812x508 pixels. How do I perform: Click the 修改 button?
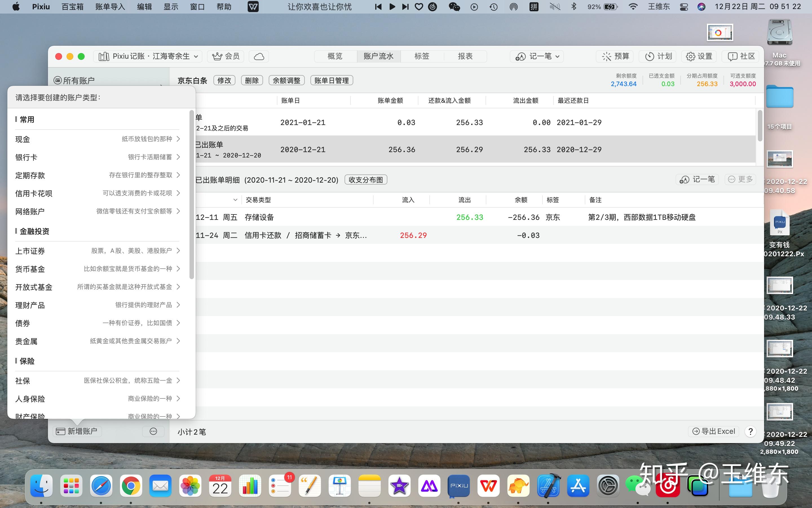click(224, 81)
